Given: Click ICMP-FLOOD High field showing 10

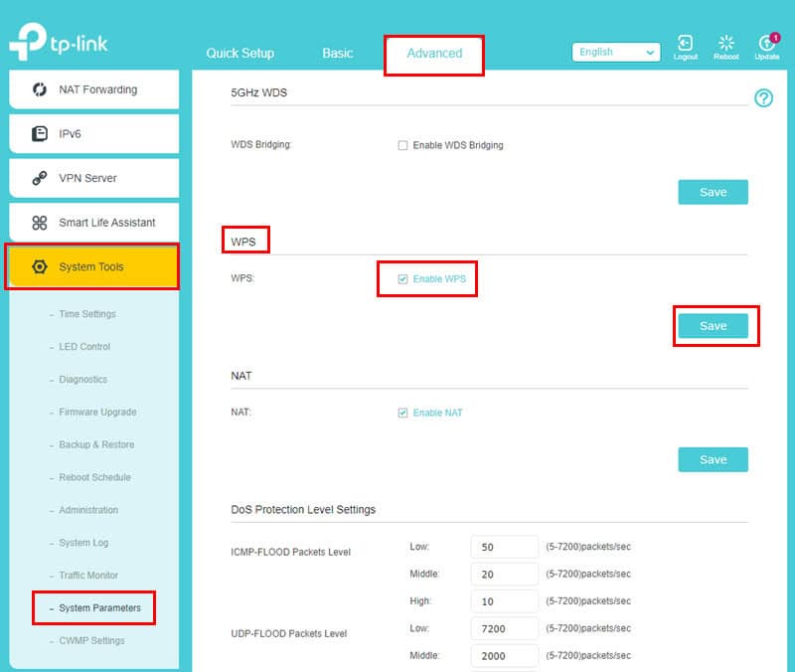Looking at the screenshot, I should [x=505, y=601].
